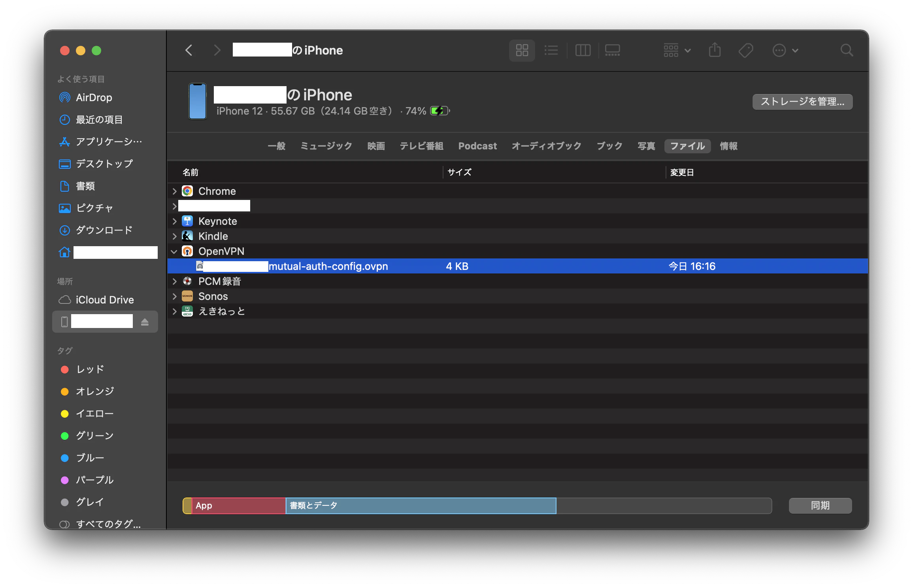Open ピクチャ in the sidebar
The height and width of the screenshot is (588, 913).
click(x=86, y=208)
